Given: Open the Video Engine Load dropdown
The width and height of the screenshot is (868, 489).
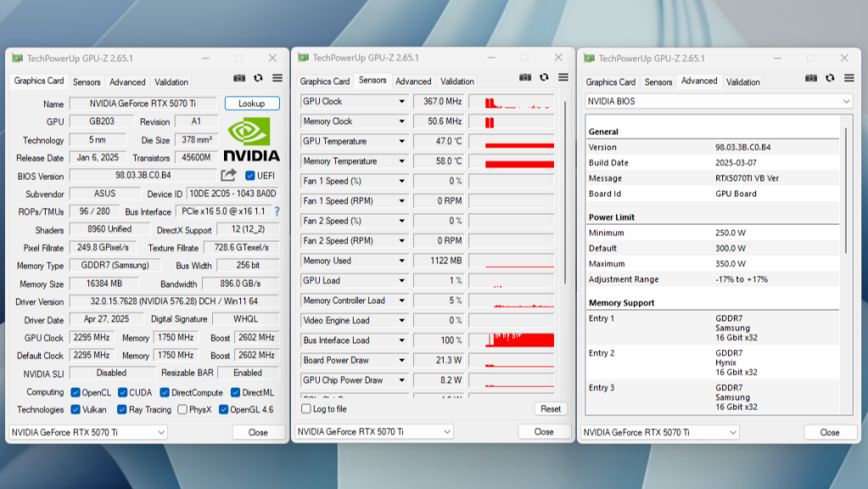Looking at the screenshot, I should 401,321.
